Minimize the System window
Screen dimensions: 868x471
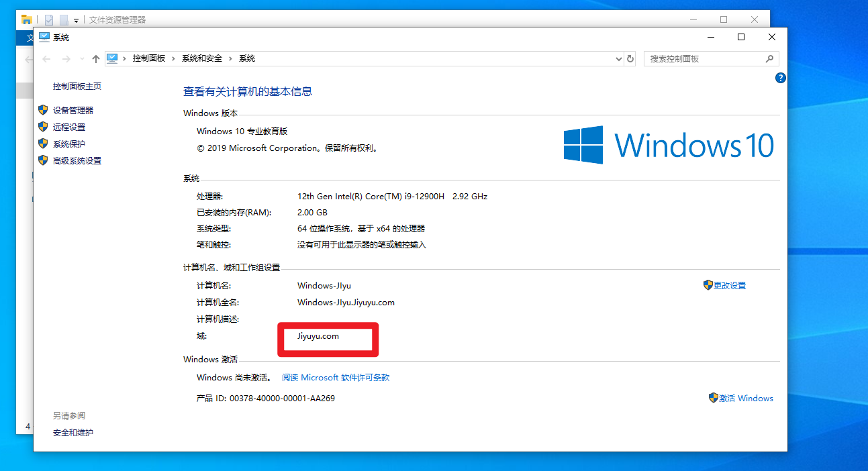(x=710, y=37)
